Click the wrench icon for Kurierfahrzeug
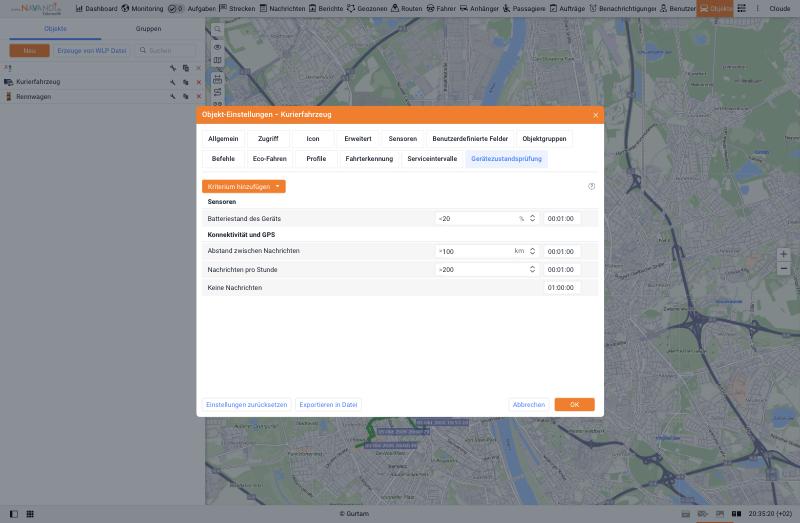This screenshot has width=800, height=523. [173, 82]
